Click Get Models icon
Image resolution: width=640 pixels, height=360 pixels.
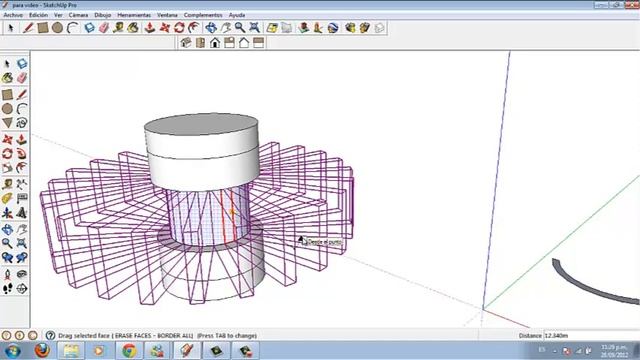pyautogui.click(x=350, y=28)
